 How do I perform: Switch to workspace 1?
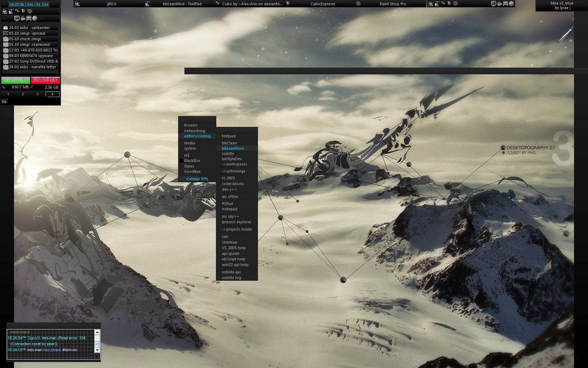[x=8, y=94]
